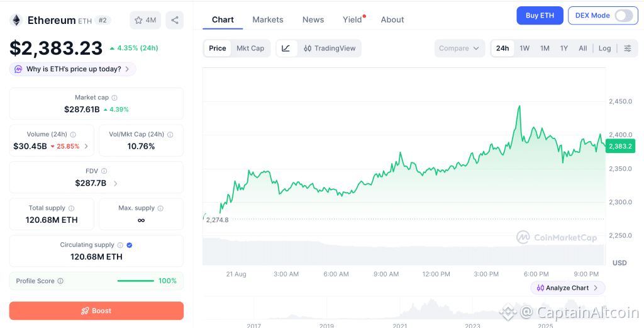The width and height of the screenshot is (644, 328).
Task: Click Profile Score info icon
Action: click(x=60, y=281)
